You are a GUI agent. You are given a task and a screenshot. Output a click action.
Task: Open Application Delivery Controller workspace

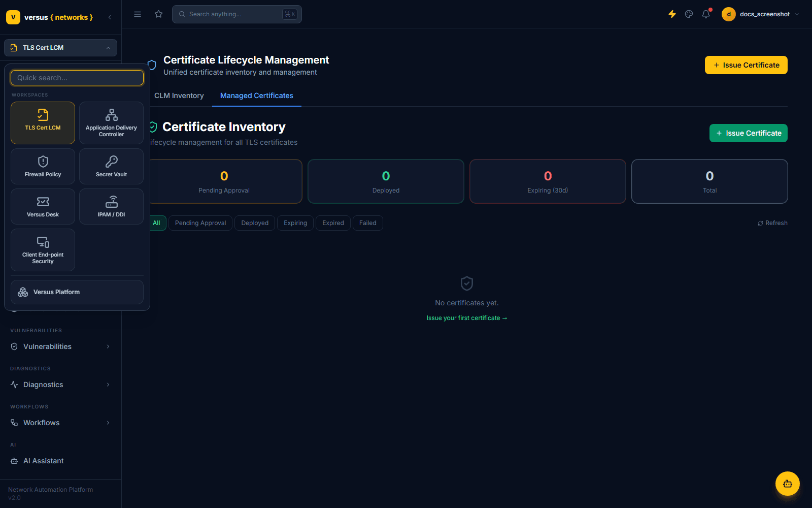[111, 123]
